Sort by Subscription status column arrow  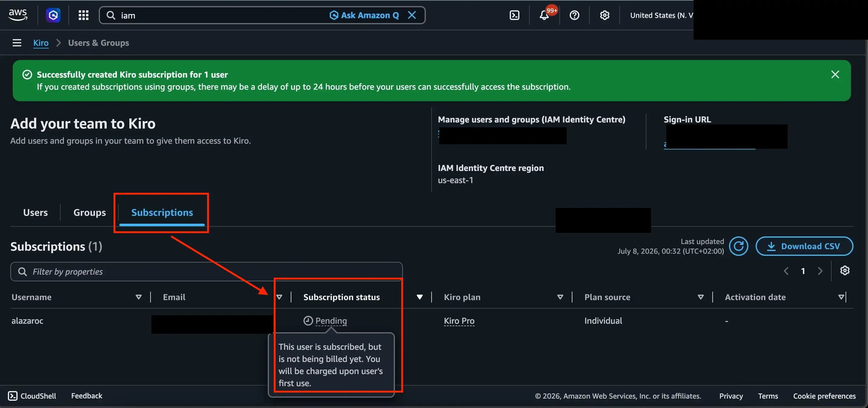(419, 297)
